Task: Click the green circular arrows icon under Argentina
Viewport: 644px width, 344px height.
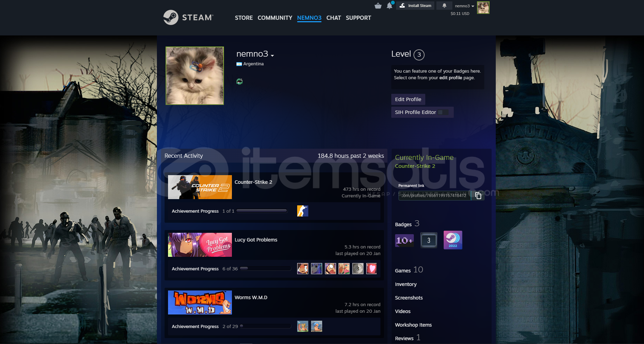Action: click(x=239, y=82)
